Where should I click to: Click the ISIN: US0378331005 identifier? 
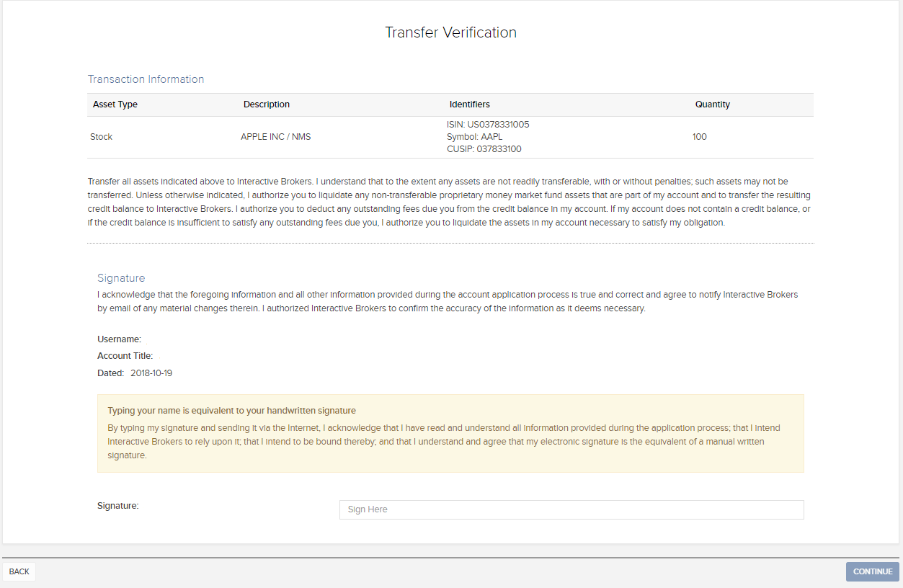pos(488,125)
